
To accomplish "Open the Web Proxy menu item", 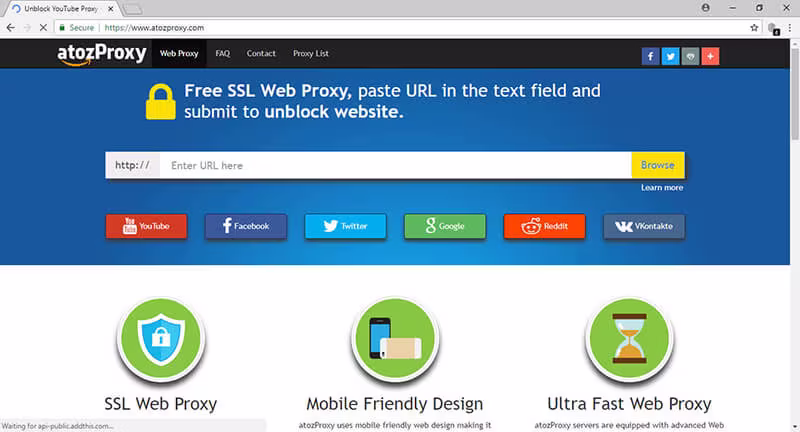I will tap(179, 54).
